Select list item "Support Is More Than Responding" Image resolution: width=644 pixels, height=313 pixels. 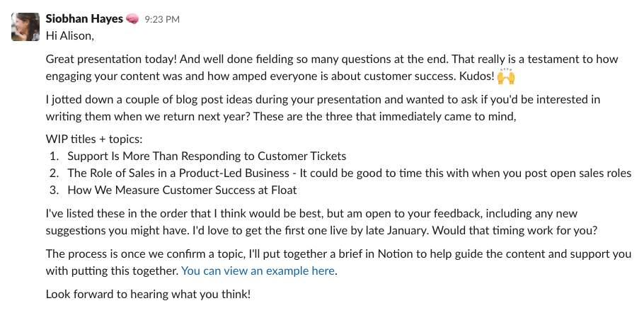(207, 156)
